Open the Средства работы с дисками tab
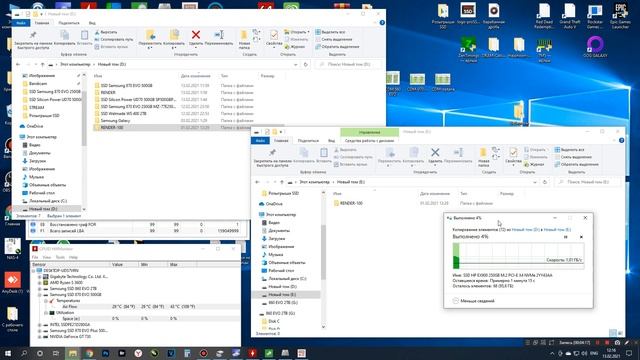This screenshot has width=640, height=360. click(x=369, y=140)
